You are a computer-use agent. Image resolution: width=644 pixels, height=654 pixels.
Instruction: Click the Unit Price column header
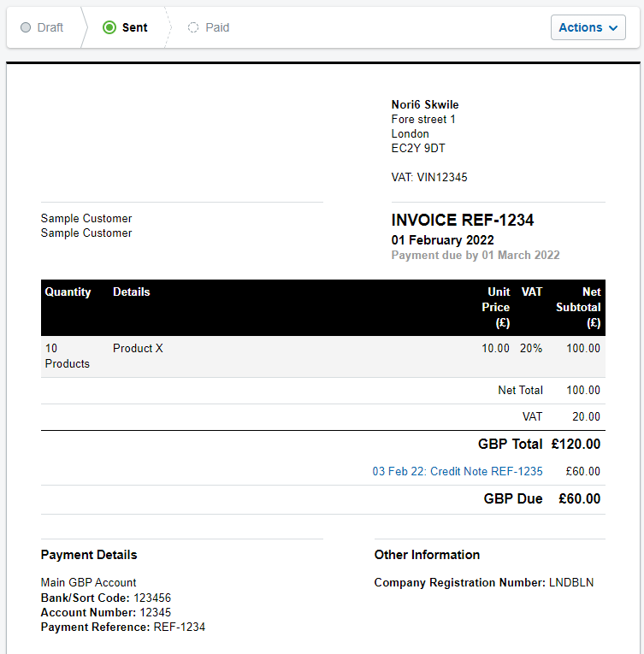(495, 307)
